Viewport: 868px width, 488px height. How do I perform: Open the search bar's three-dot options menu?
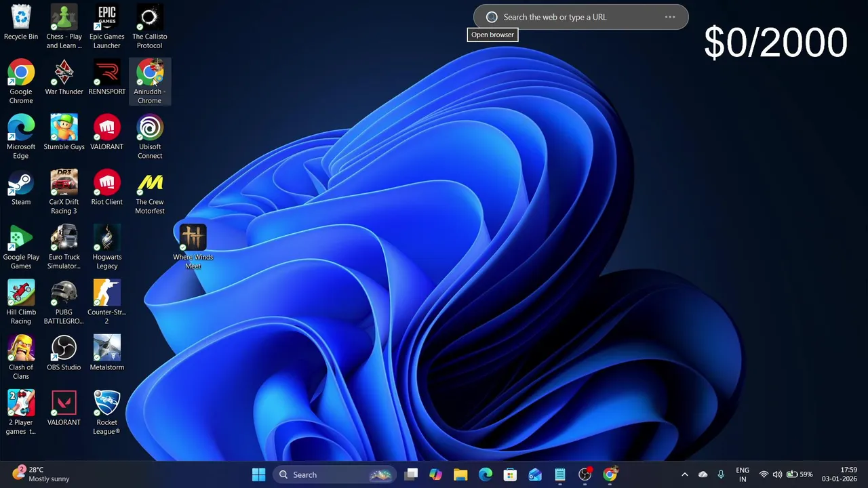point(670,17)
